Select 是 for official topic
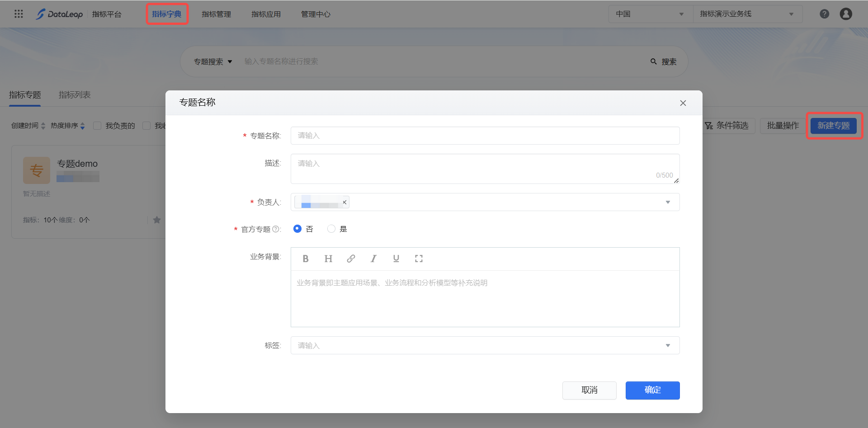The height and width of the screenshot is (428, 868). [331, 229]
